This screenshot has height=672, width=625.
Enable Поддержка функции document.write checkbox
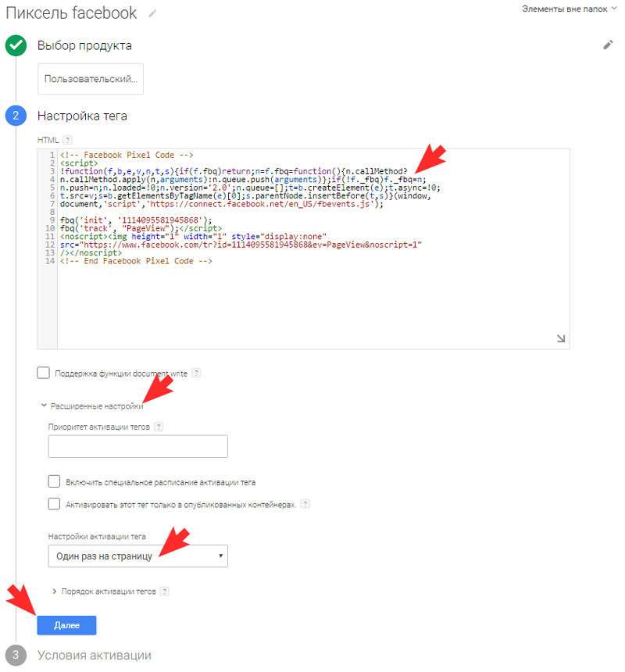[x=43, y=373]
